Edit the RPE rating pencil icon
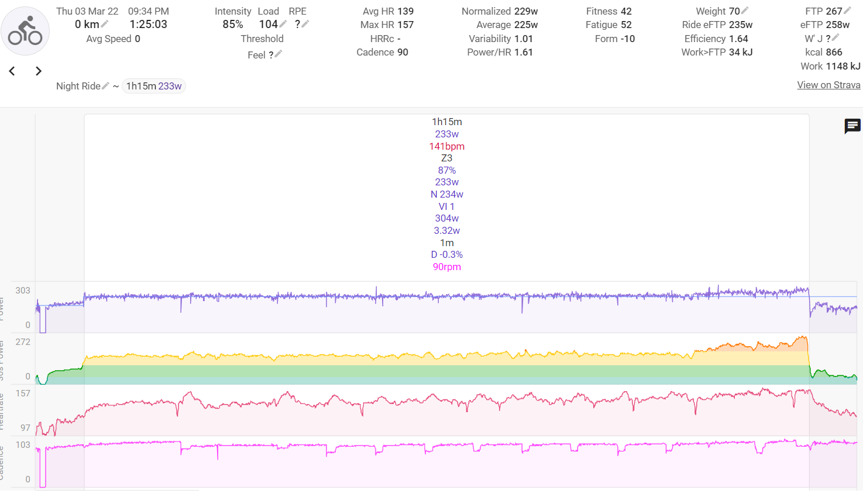This screenshot has width=863, height=504. click(x=305, y=24)
